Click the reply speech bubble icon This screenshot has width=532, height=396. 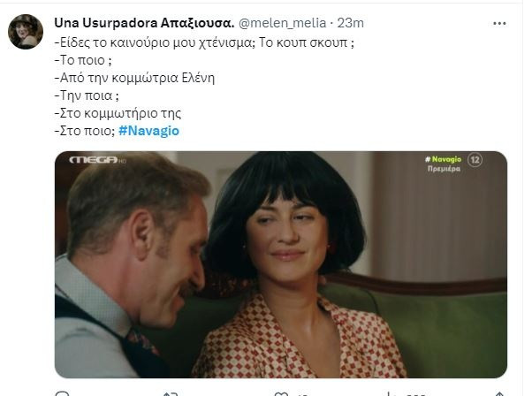pos(62,393)
